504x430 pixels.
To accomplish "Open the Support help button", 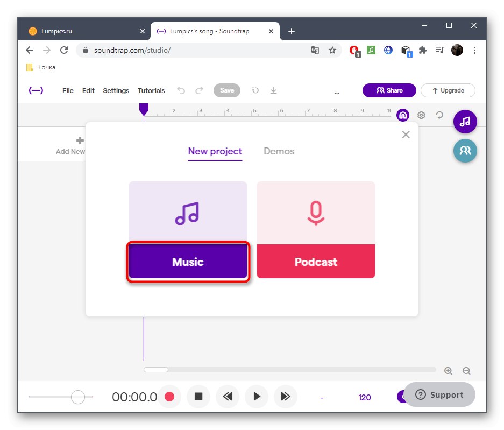I will tap(439, 394).
